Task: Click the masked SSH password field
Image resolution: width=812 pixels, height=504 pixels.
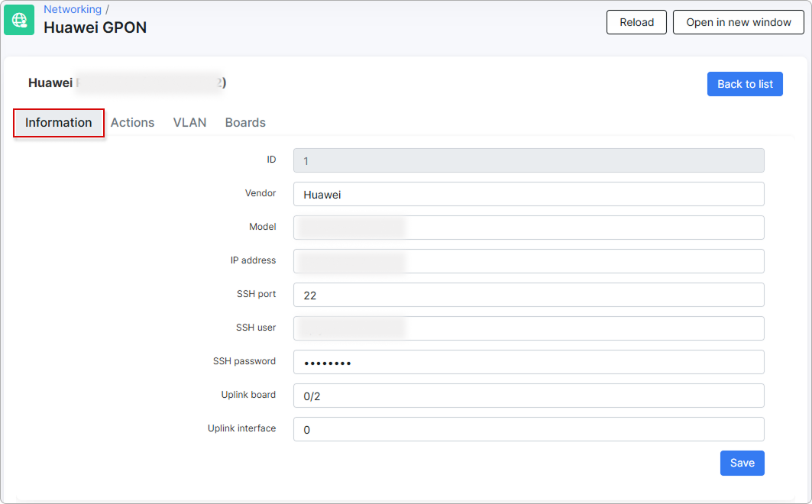Action: pos(528,362)
